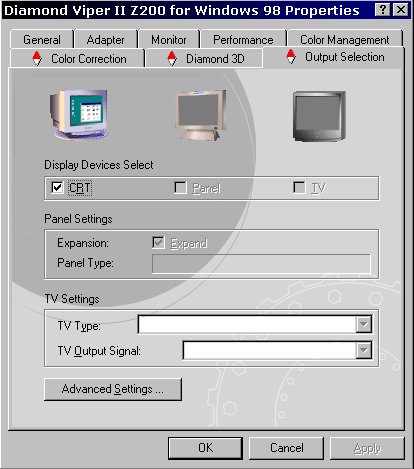Click the question mark help button
The width and height of the screenshot is (414, 469).
pyautogui.click(x=382, y=10)
